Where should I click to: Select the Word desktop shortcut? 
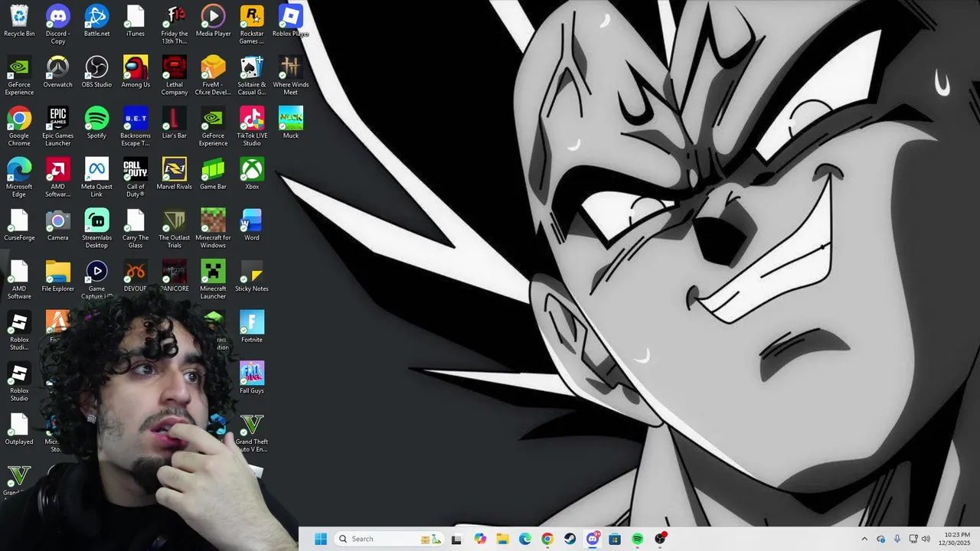tap(252, 226)
